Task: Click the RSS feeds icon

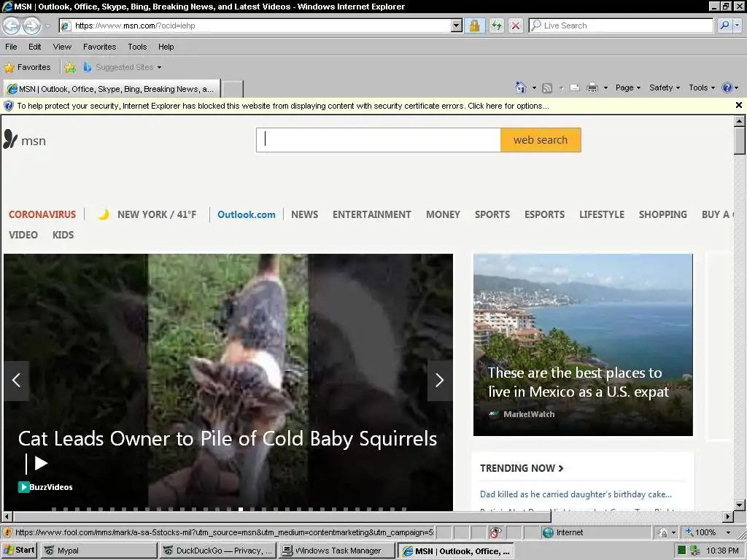Action: click(x=547, y=87)
